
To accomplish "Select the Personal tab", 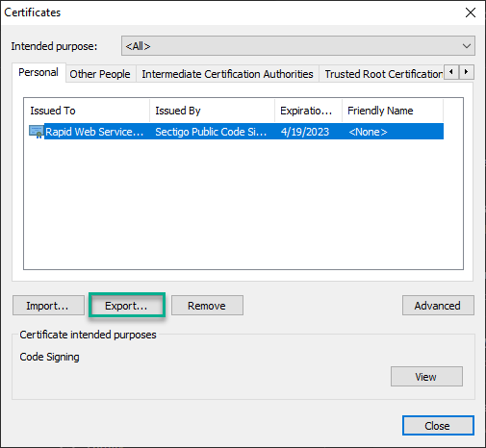I will [x=38, y=72].
